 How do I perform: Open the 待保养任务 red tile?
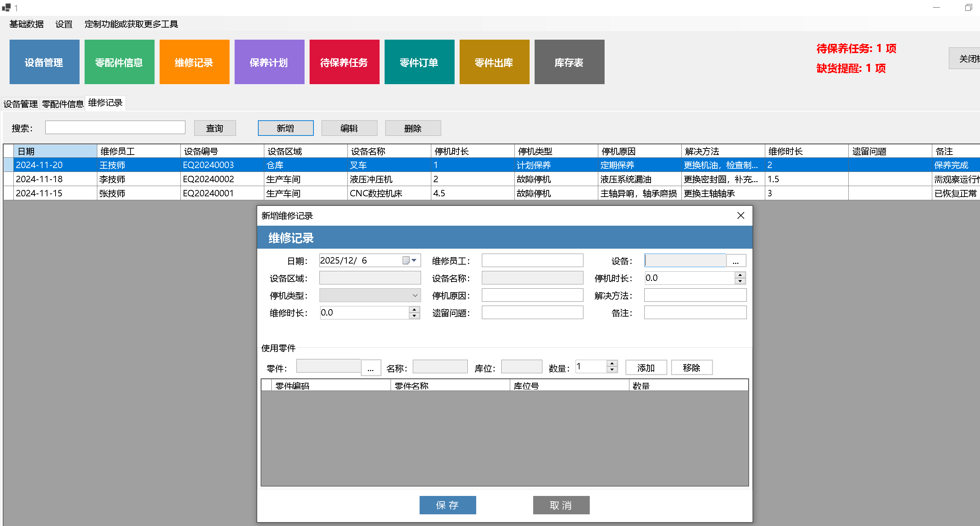[344, 62]
